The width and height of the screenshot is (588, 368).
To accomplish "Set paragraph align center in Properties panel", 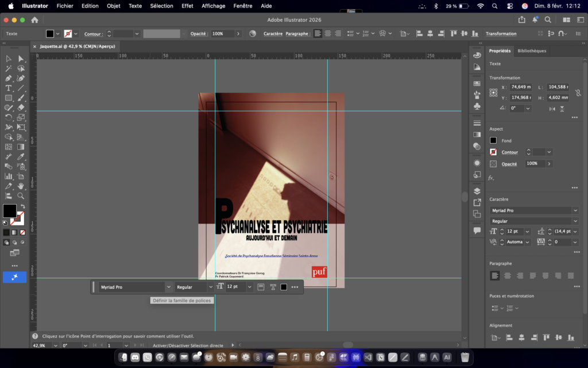I will (x=508, y=275).
